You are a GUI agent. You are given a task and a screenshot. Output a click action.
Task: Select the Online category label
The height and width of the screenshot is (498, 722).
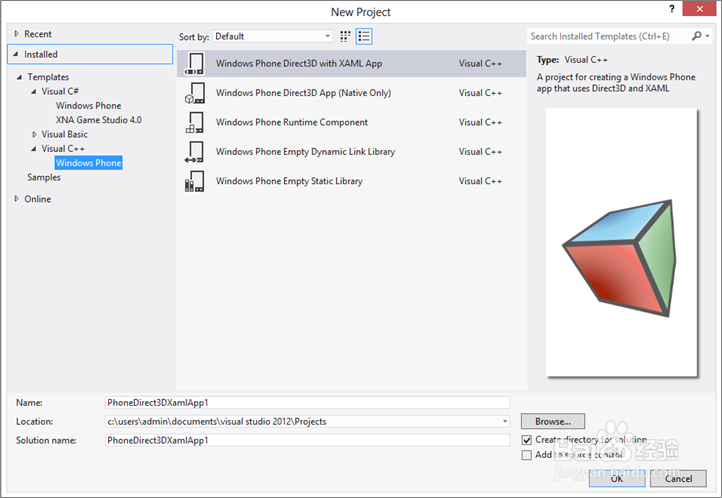[38, 199]
